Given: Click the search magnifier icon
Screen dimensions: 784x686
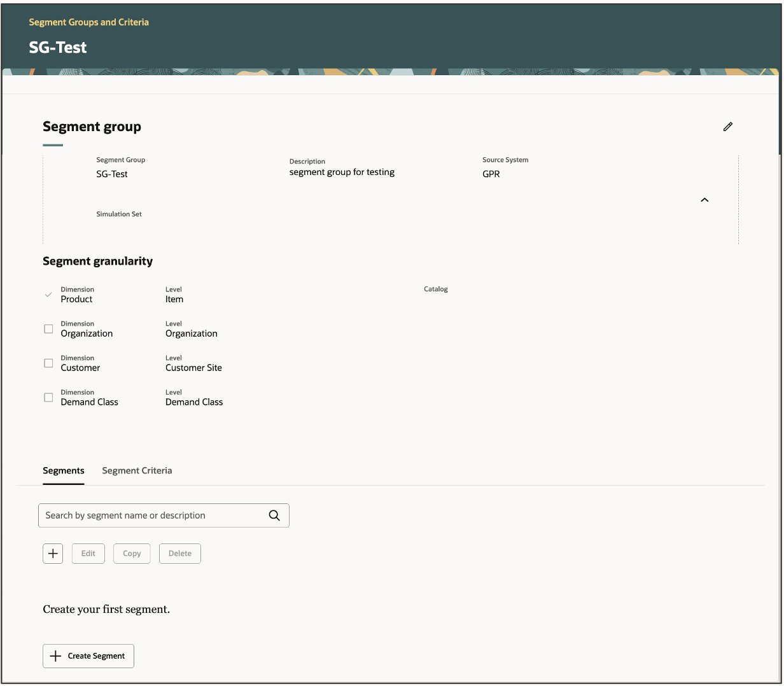Looking at the screenshot, I should pos(274,515).
